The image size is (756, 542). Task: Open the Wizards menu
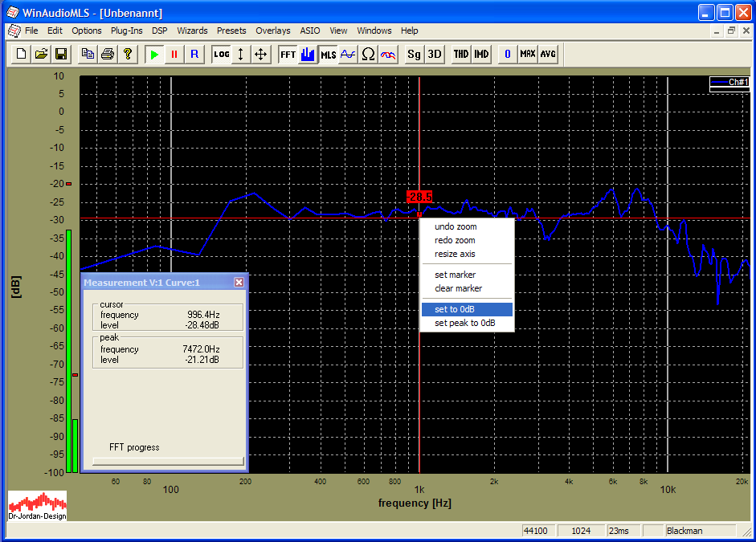[x=192, y=31]
